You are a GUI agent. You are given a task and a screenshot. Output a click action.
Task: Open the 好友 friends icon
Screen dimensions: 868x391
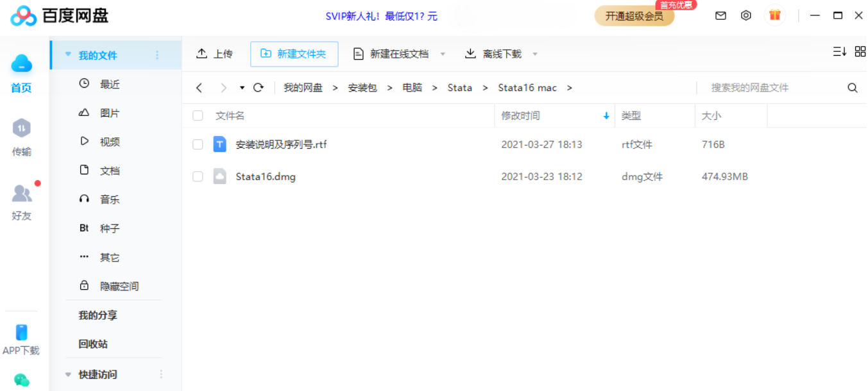[22, 192]
